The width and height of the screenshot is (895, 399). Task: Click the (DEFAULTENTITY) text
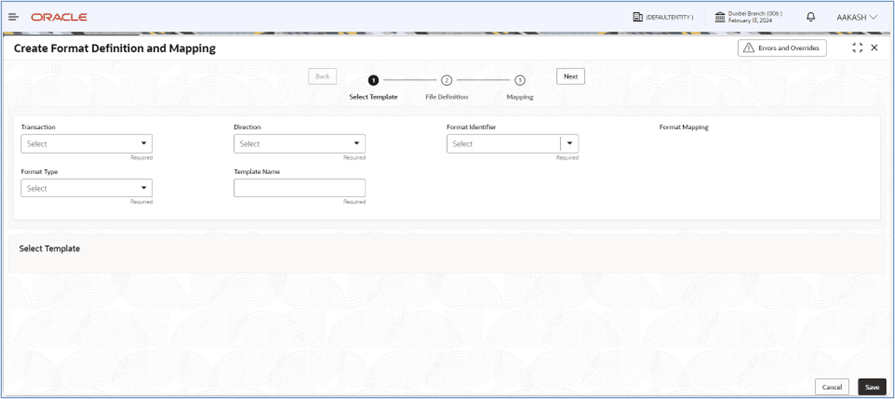pos(670,18)
